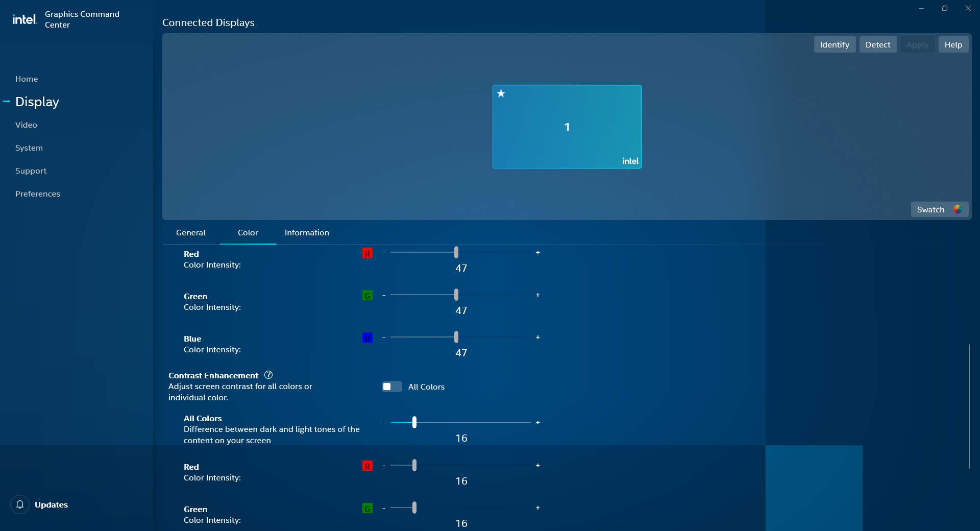
Task: Decrease All Colors contrast with minus icon
Action: (x=384, y=423)
